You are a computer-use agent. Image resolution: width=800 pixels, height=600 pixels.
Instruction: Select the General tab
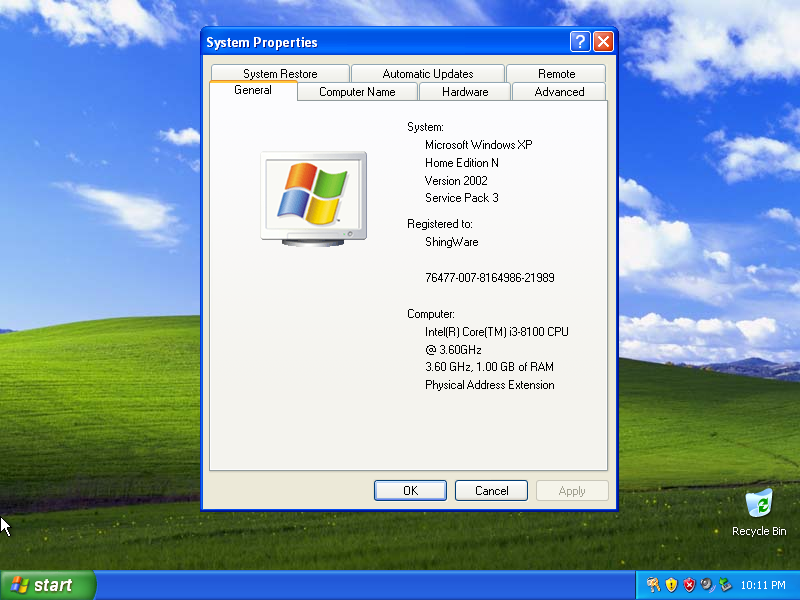(253, 90)
